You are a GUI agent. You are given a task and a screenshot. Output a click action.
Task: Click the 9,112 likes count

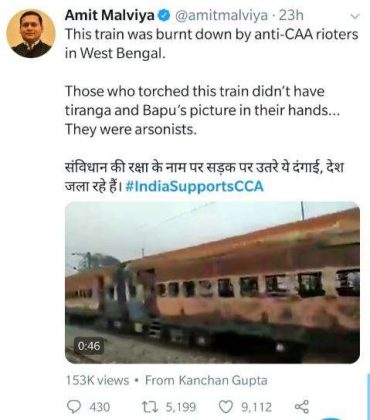coord(256,407)
